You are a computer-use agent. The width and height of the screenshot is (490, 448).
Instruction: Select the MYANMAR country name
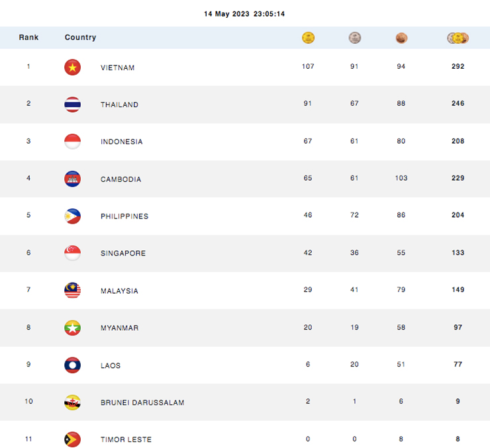coord(120,328)
